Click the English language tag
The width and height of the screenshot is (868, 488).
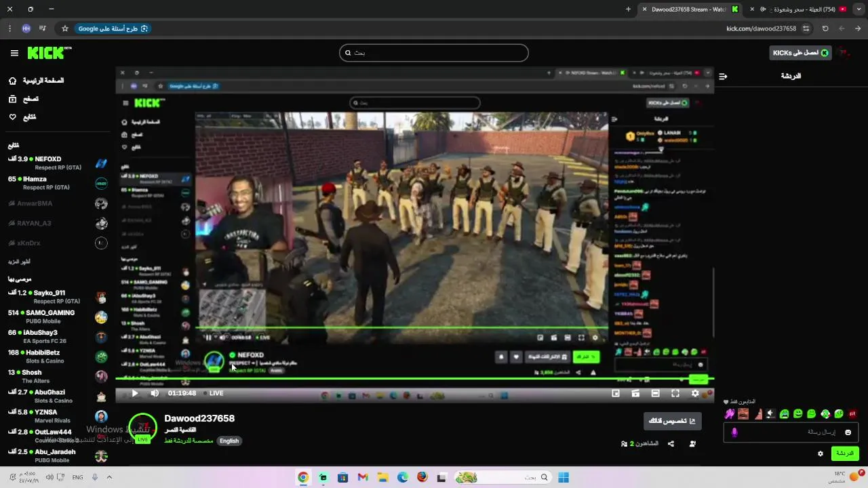229,441
